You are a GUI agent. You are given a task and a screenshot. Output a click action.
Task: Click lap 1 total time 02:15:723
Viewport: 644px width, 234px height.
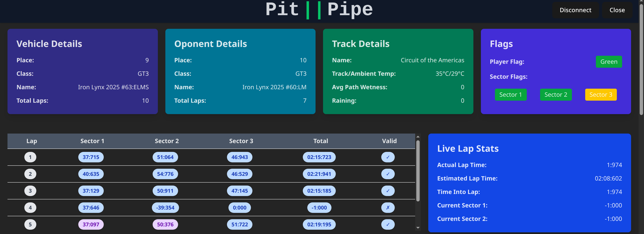point(319,157)
